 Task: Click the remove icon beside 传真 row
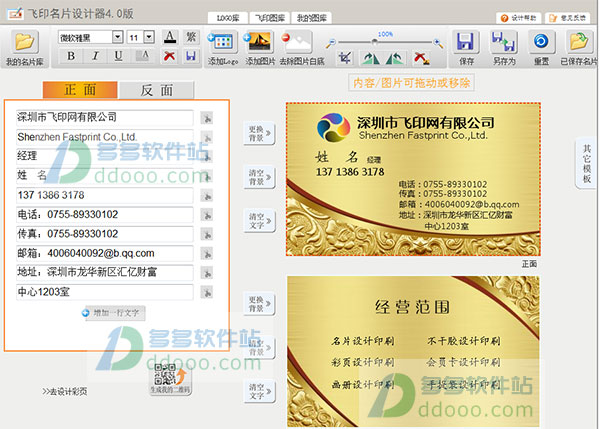click(207, 235)
